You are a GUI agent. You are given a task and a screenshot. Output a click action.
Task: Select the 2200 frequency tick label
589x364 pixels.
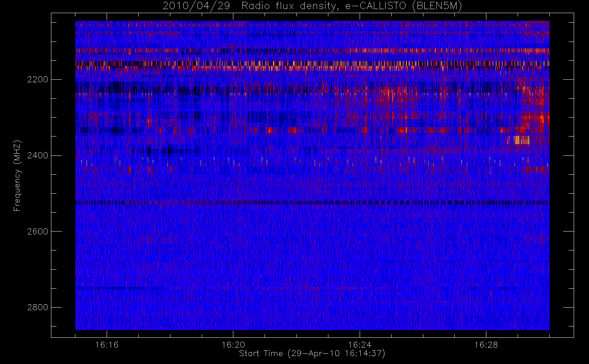click(37, 80)
